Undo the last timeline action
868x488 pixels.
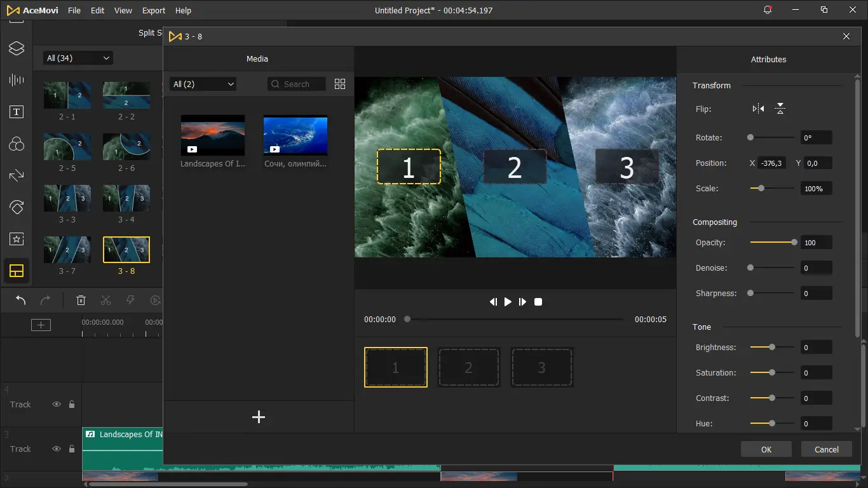click(21, 301)
